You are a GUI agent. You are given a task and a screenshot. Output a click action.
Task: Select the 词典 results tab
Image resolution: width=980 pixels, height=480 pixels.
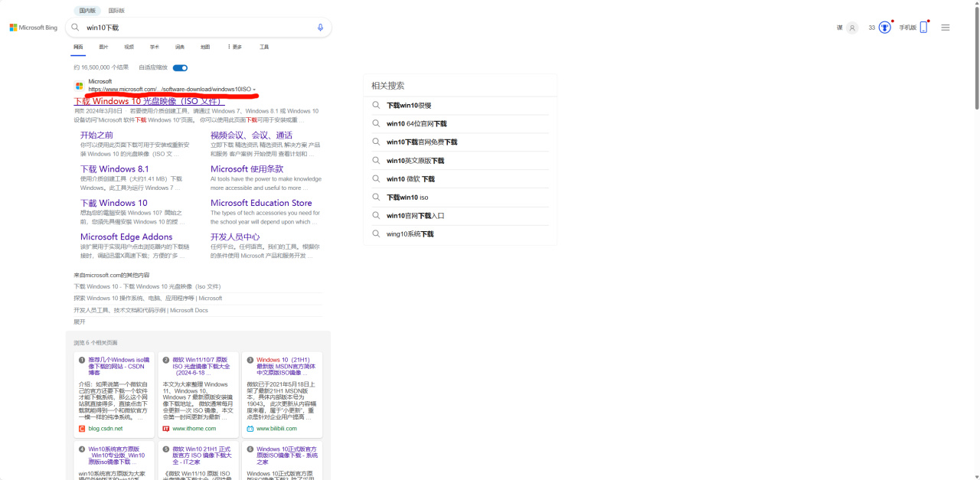(180, 47)
